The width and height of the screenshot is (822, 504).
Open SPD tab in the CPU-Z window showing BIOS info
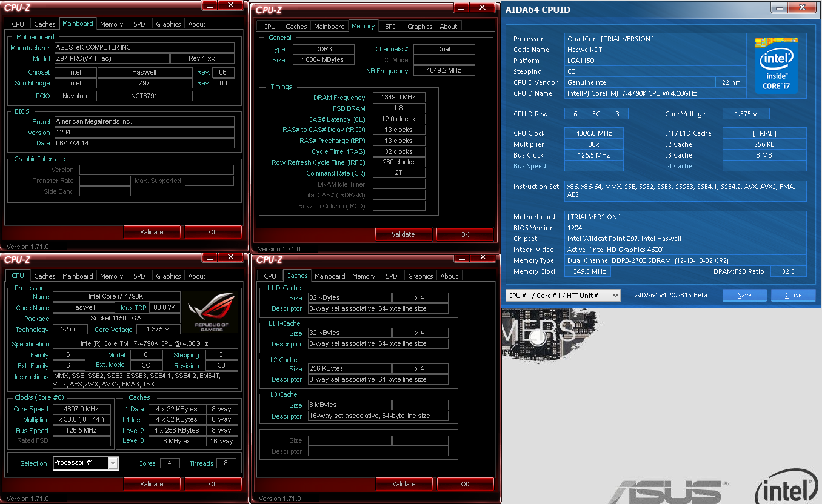(x=139, y=24)
